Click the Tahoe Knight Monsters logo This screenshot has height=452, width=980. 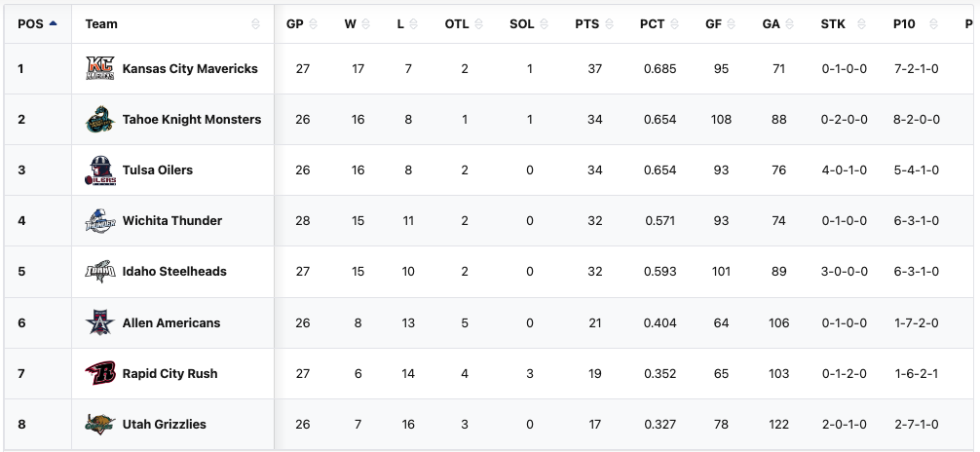(99, 120)
